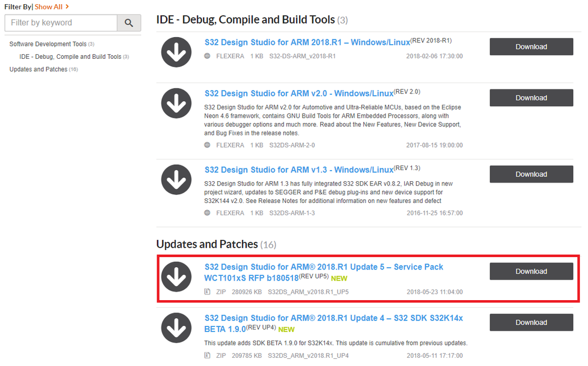This screenshot has height=366, width=588.
Task: Click ZIP file icon for S32DS_ARM_v2018.R1_UP5
Action: point(207,291)
